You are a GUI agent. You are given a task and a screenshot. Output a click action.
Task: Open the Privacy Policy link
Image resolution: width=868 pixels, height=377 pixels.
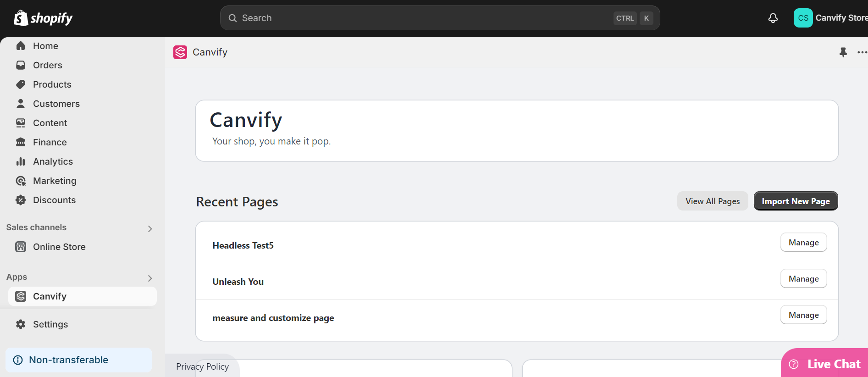click(202, 366)
